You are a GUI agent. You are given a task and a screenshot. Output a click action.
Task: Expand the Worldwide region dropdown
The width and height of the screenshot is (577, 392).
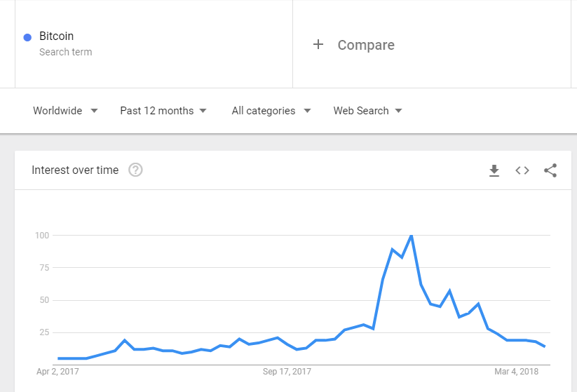tap(65, 111)
